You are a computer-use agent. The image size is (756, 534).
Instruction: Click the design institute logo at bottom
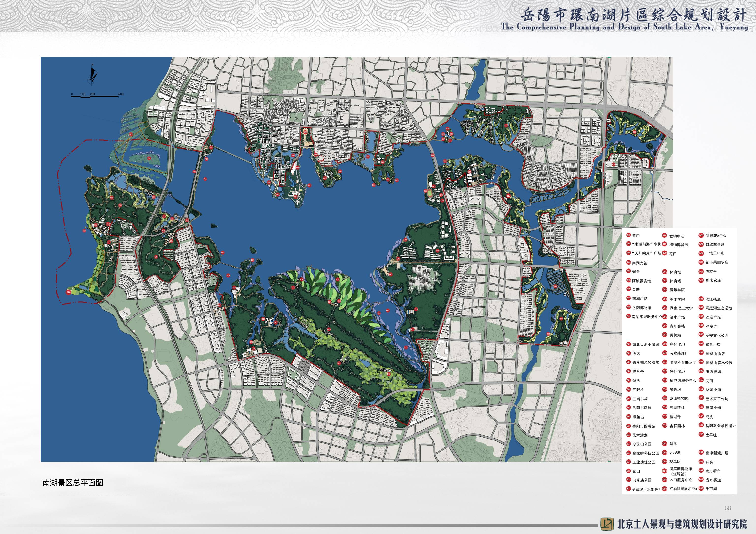(x=607, y=523)
